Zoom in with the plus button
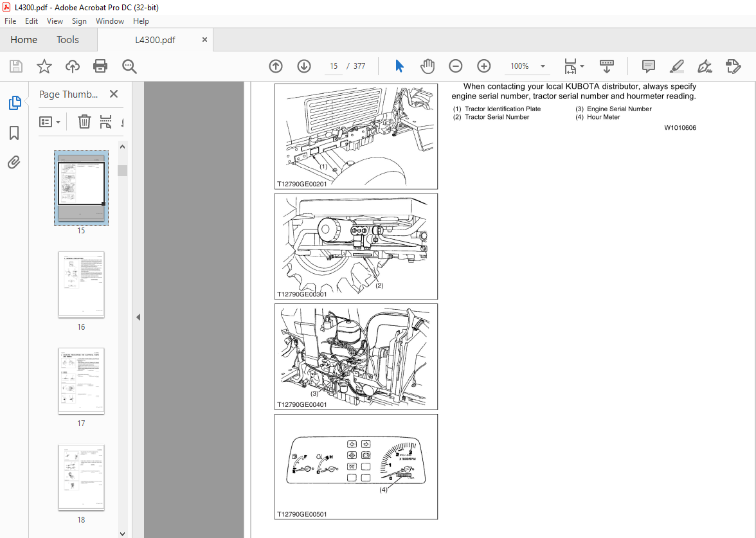 (483, 66)
